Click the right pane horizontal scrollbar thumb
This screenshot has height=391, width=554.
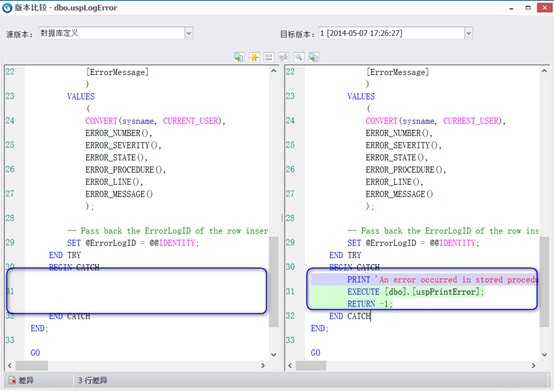point(311,365)
